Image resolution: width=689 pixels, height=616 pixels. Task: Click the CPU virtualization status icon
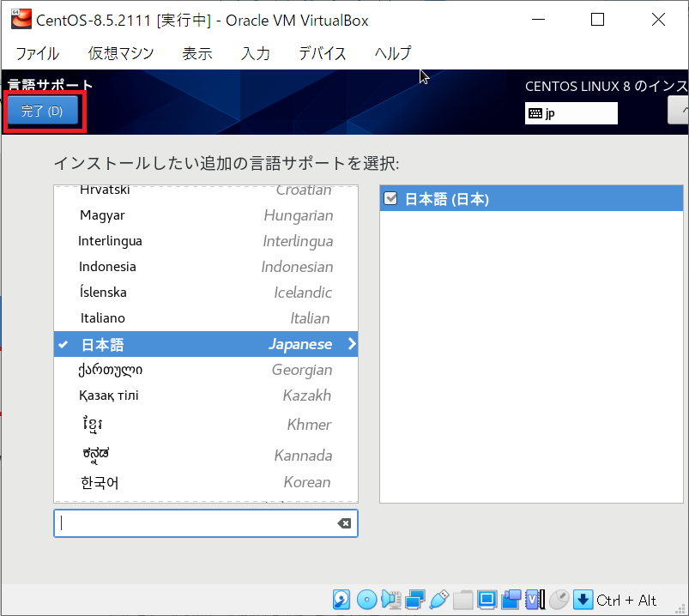click(535, 600)
